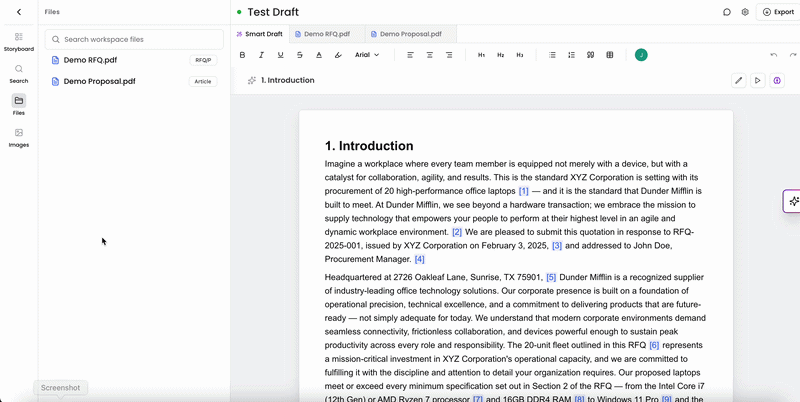Toggle underline formatting
Viewport: 800px width, 402px height.
click(281, 55)
